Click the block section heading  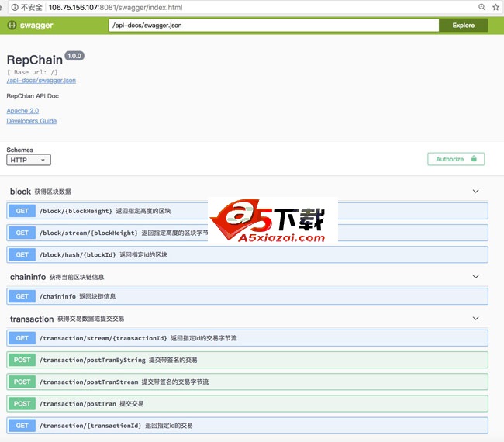point(20,192)
